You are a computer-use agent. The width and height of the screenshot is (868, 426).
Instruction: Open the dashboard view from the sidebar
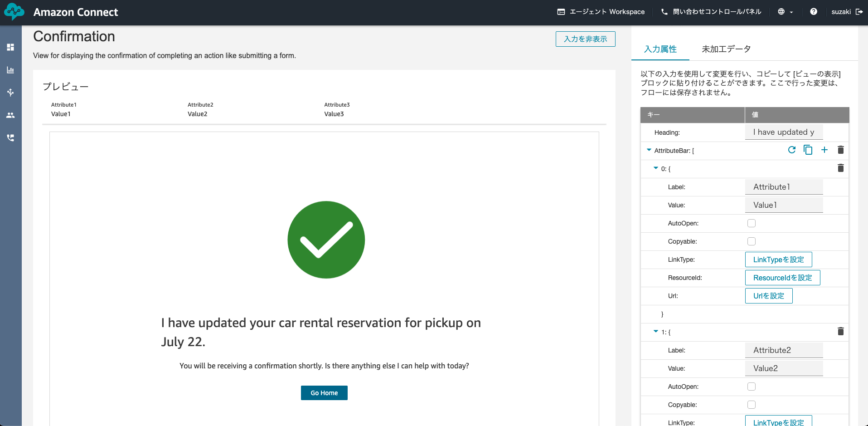[11, 47]
